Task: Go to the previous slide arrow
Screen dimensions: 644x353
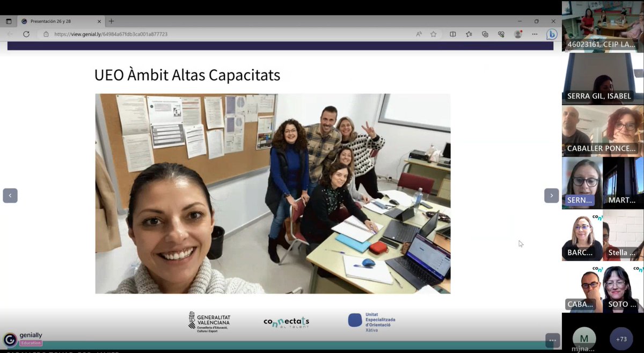Action: click(10, 196)
